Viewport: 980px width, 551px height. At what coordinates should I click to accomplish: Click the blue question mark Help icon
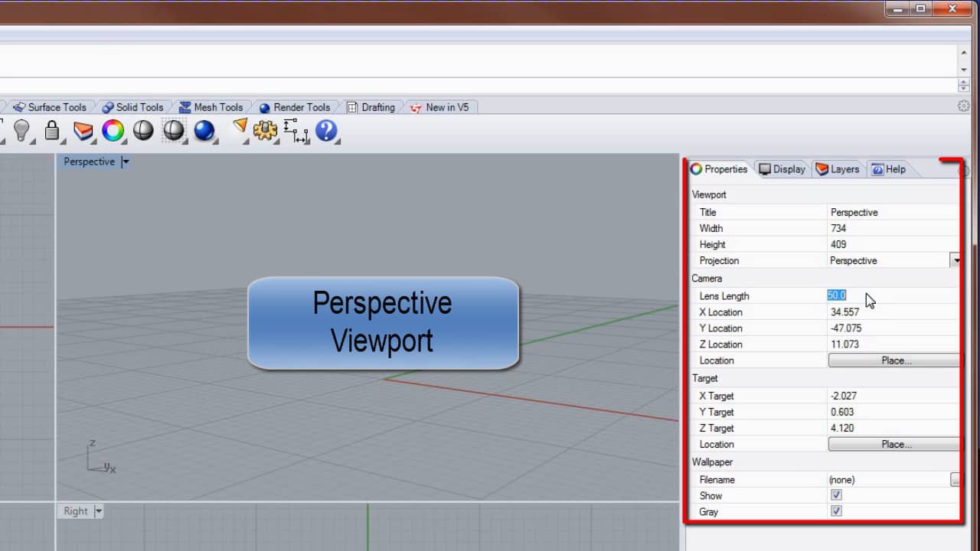point(326,131)
